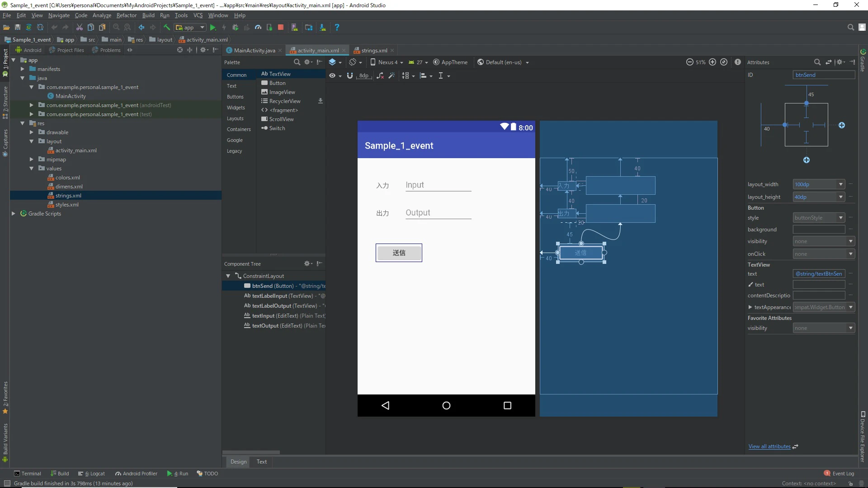Open the Terminal tool window button
The image size is (868, 488).
click(x=28, y=474)
